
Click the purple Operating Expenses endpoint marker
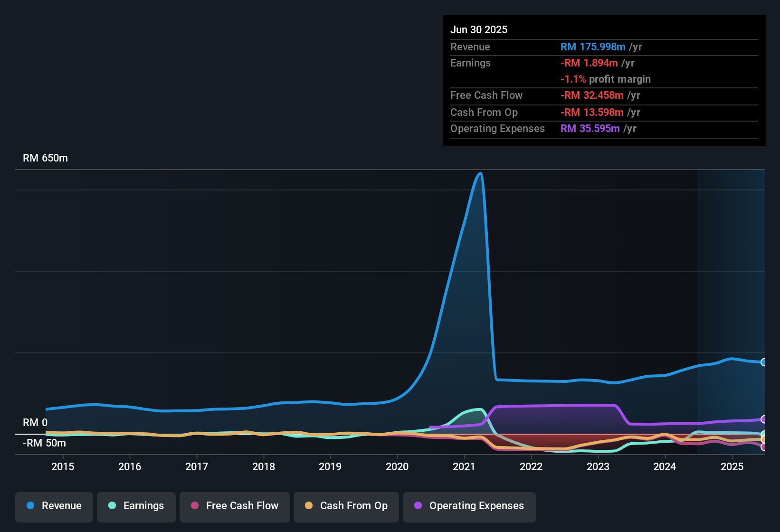(x=764, y=419)
